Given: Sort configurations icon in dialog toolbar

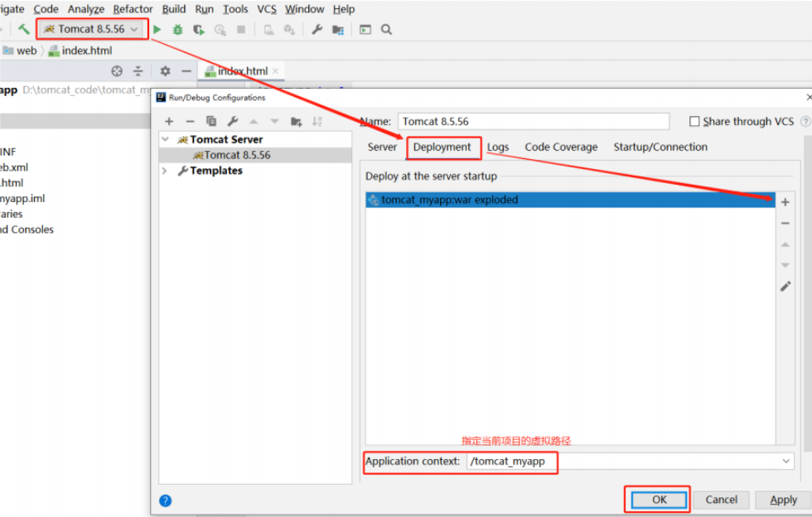Looking at the screenshot, I should click(317, 122).
